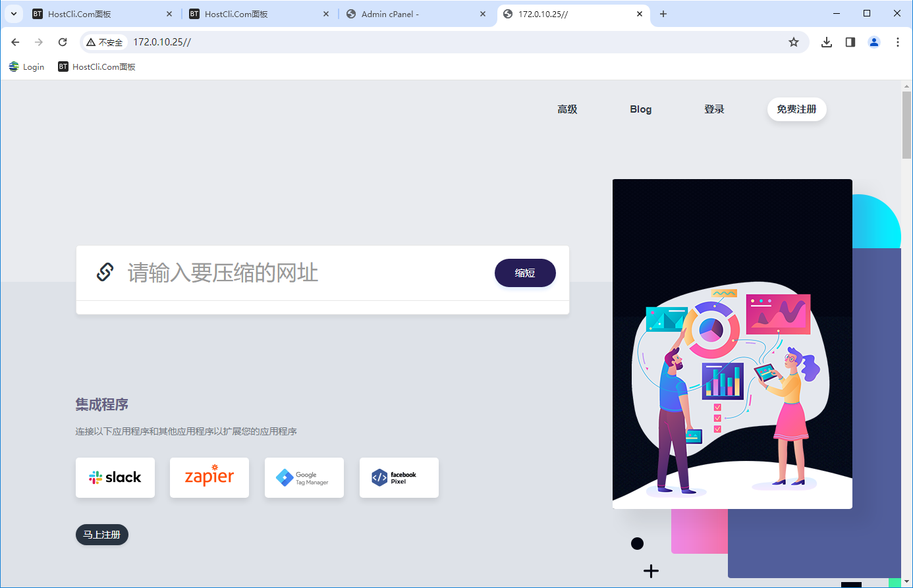Image resolution: width=913 pixels, height=588 pixels.
Task: Open the browser Downloads icon
Action: (x=826, y=41)
